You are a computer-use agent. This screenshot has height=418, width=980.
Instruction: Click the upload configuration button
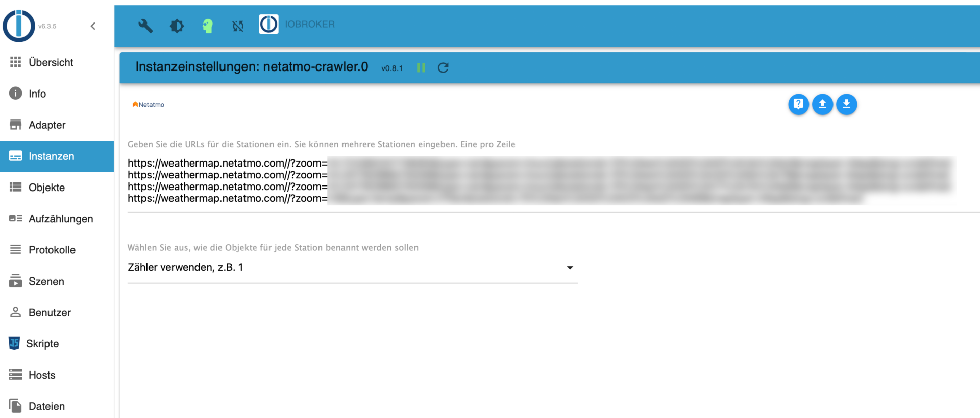pos(822,104)
